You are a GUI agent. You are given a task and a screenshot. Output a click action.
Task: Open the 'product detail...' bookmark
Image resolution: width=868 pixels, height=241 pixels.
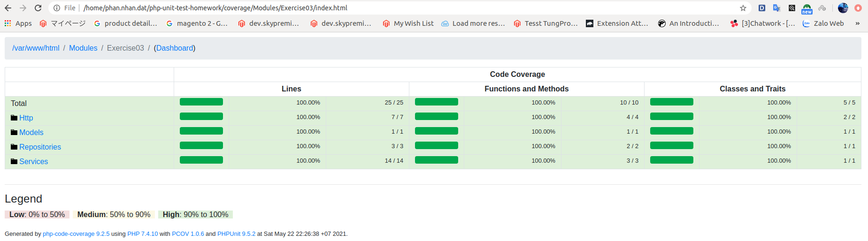pyautogui.click(x=125, y=23)
